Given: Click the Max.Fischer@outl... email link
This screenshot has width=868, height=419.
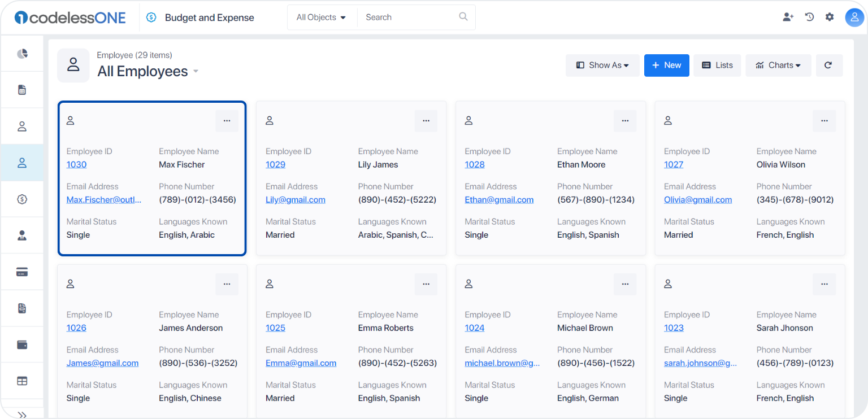Looking at the screenshot, I should [x=104, y=200].
